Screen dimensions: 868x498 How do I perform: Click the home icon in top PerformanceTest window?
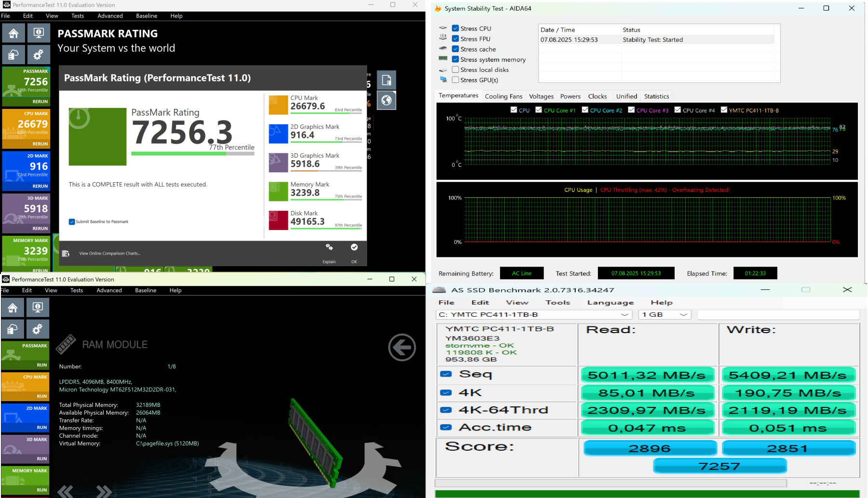(14, 33)
